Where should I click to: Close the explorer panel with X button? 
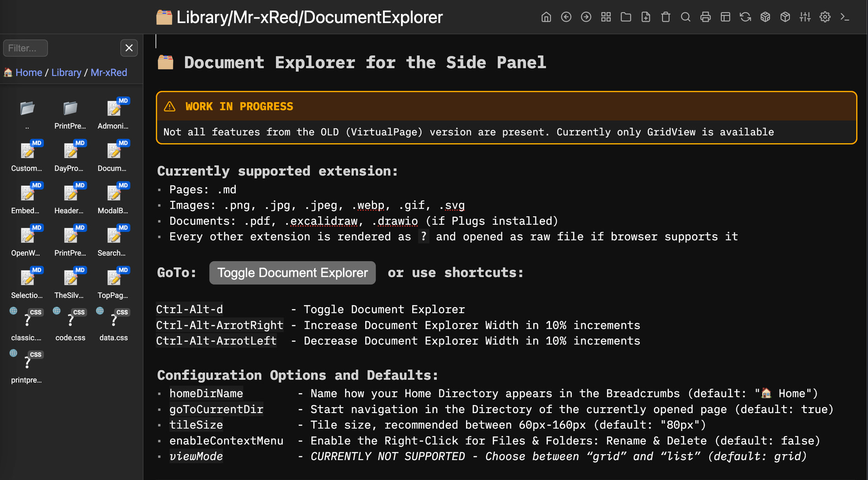pyautogui.click(x=129, y=48)
